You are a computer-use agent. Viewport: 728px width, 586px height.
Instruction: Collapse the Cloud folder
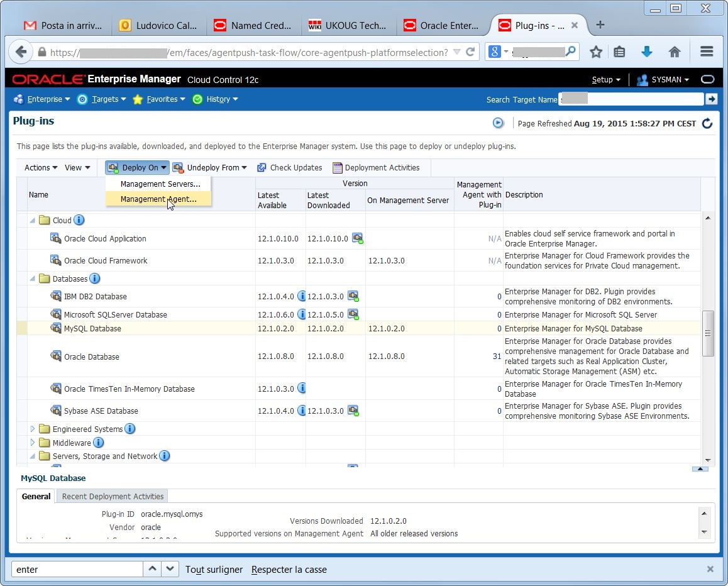(x=33, y=220)
